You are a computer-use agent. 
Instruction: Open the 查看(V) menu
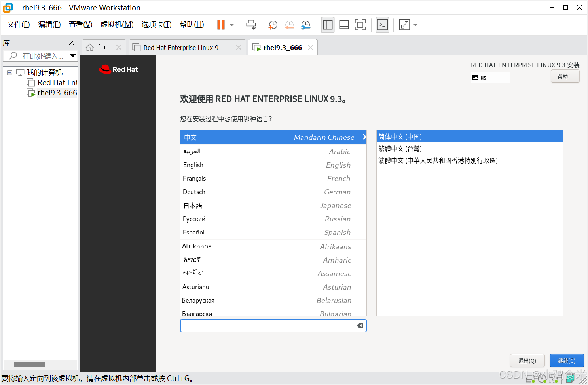coord(80,25)
